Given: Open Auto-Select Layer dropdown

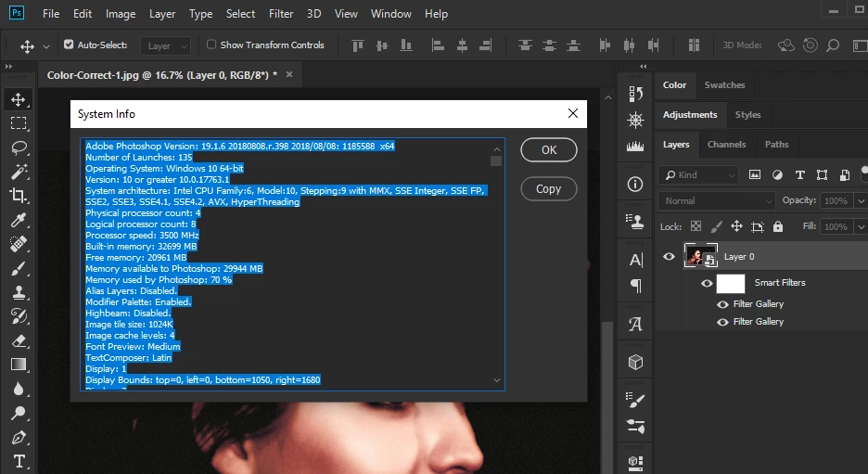Looking at the screenshot, I should (x=165, y=46).
